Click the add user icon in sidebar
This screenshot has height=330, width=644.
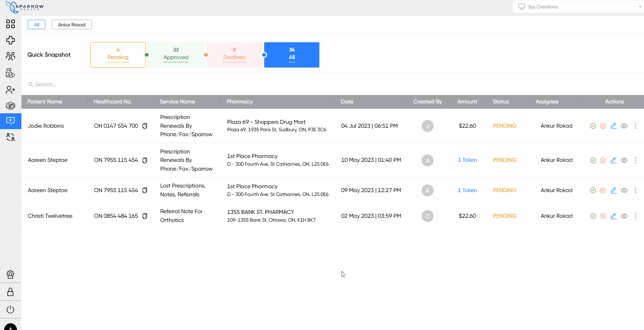click(11, 90)
